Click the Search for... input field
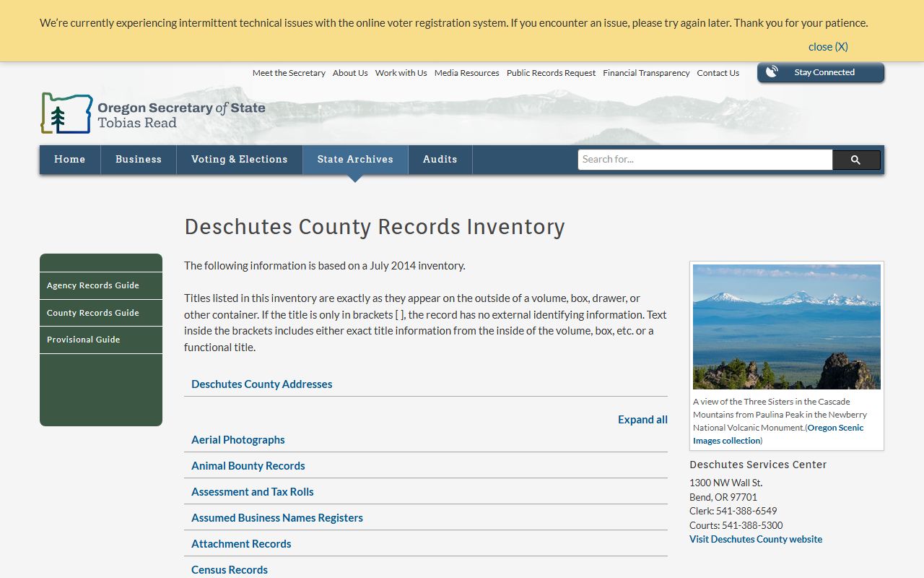 (x=705, y=160)
